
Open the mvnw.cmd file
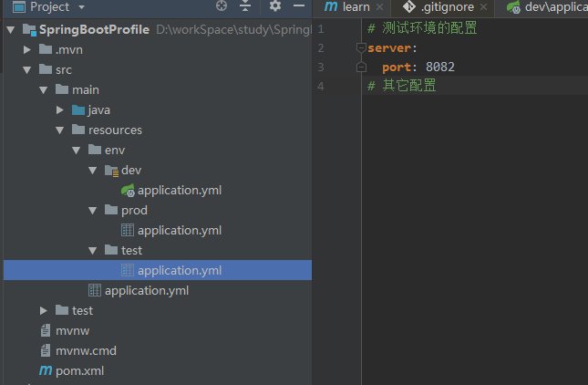(x=86, y=351)
